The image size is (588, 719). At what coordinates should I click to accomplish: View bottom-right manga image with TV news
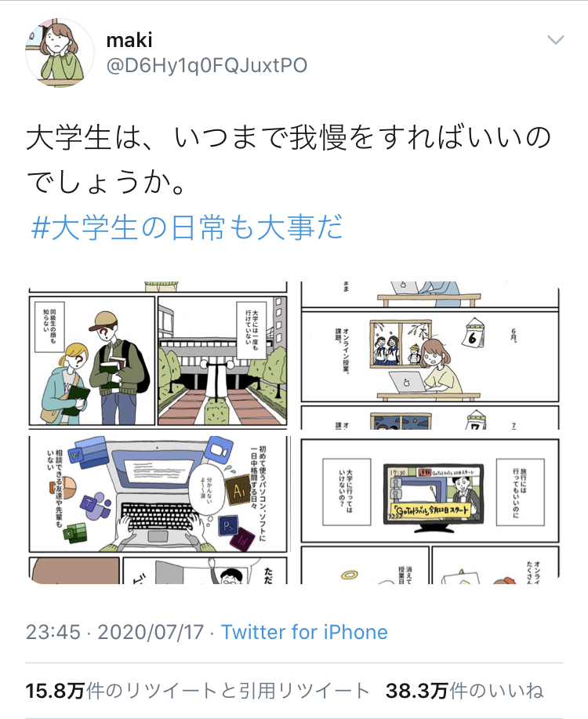click(430, 510)
